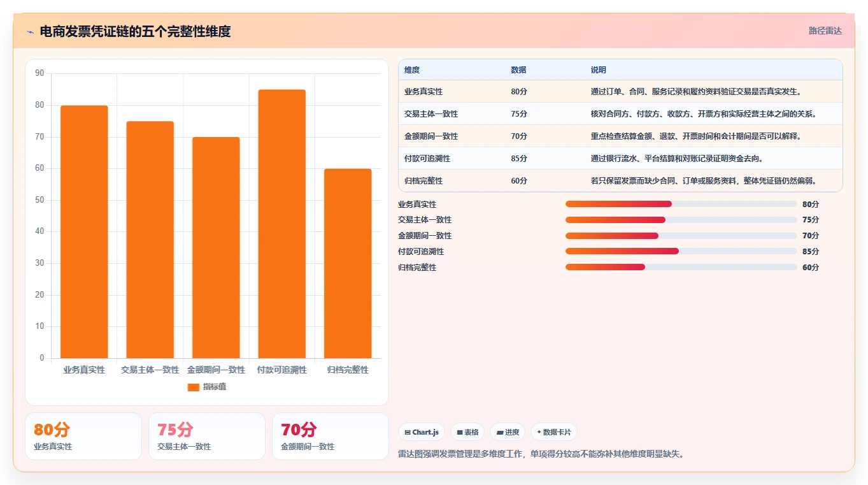The height and width of the screenshot is (485, 868).
Task: Open the 75分 交易主体一致性 data card
Action: [207, 436]
